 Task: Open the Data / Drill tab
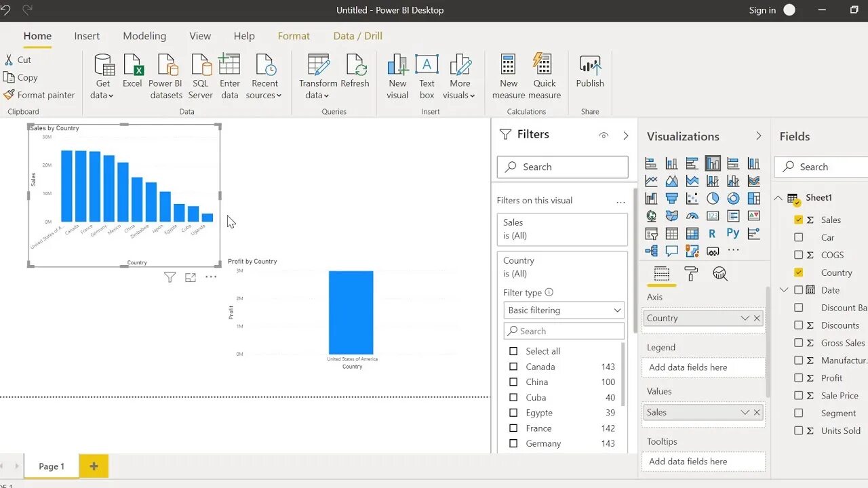[x=358, y=36]
